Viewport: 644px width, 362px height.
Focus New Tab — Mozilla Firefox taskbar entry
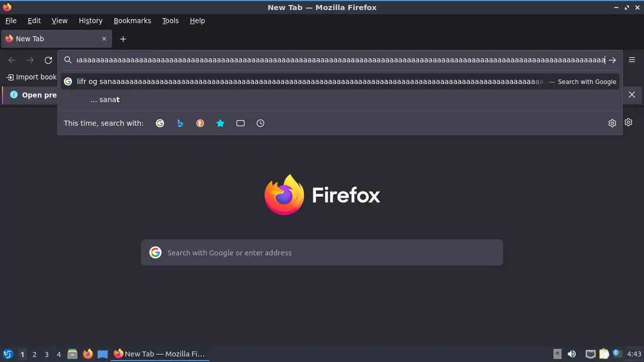(x=160, y=354)
